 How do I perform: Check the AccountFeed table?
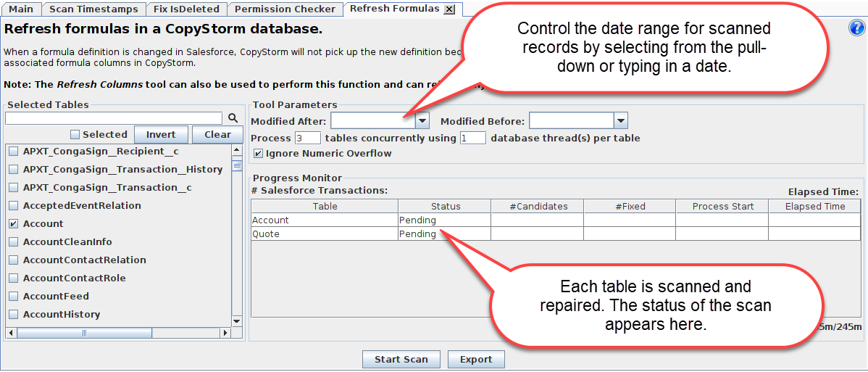coord(13,297)
